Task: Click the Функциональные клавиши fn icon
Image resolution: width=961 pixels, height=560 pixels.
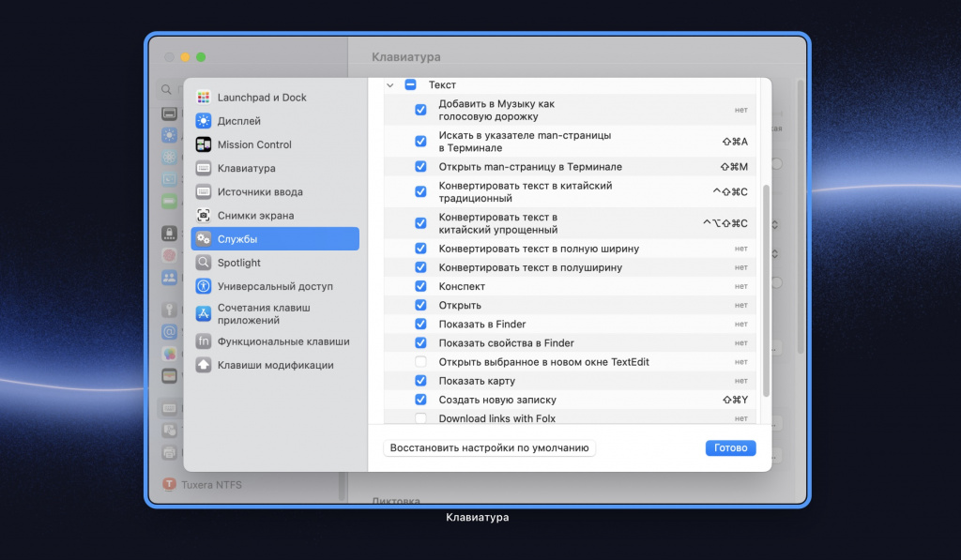Action: (203, 341)
